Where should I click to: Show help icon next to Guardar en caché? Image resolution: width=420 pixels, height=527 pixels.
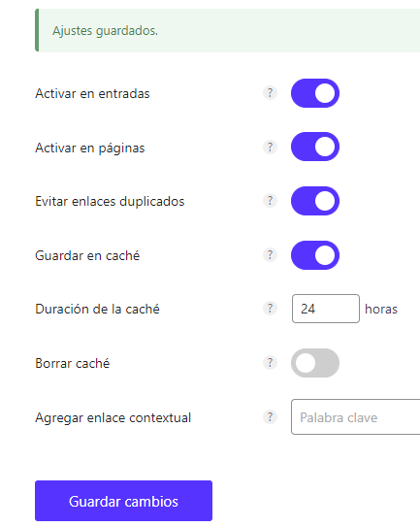270,255
